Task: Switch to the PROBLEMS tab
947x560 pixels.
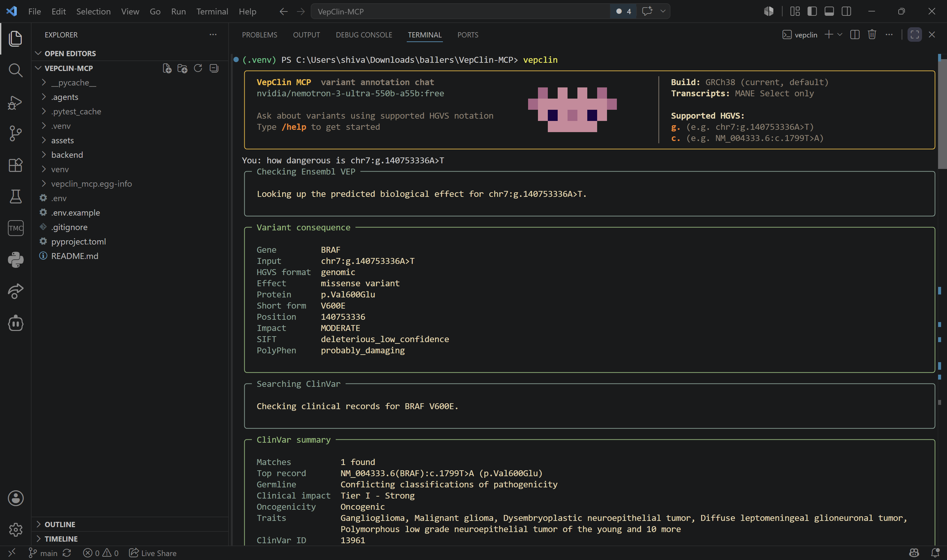Action: (x=259, y=35)
